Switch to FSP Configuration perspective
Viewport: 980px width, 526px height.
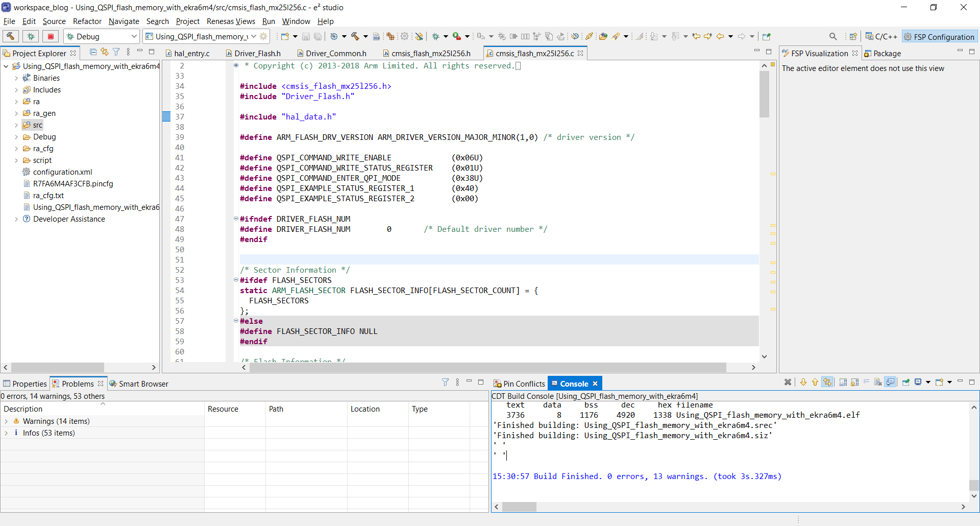pyautogui.click(x=939, y=36)
